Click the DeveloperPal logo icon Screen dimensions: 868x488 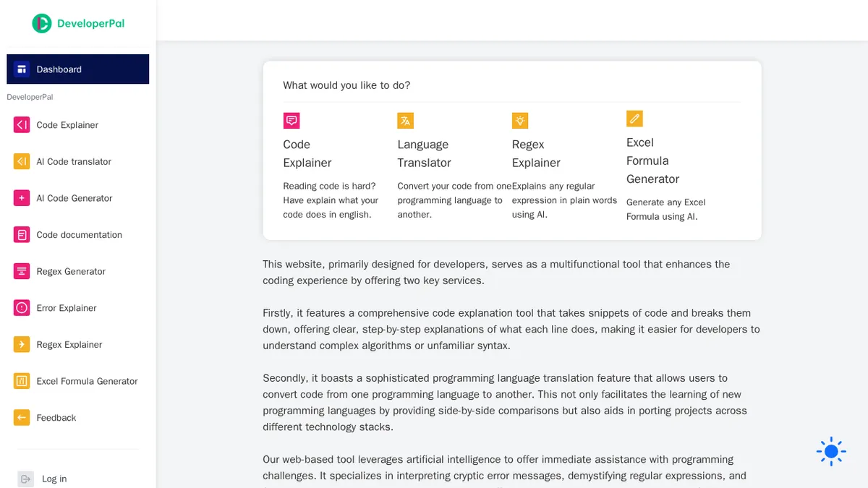42,23
